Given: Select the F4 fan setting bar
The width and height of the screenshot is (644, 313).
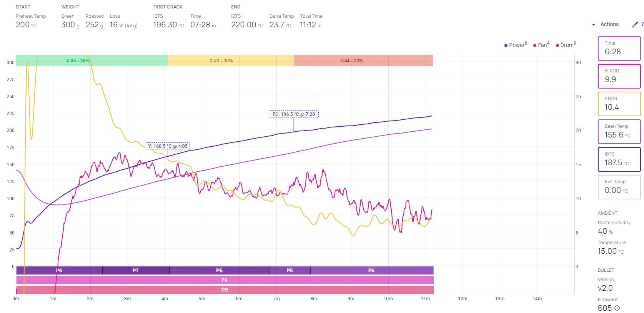Looking at the screenshot, I should click(x=225, y=280).
